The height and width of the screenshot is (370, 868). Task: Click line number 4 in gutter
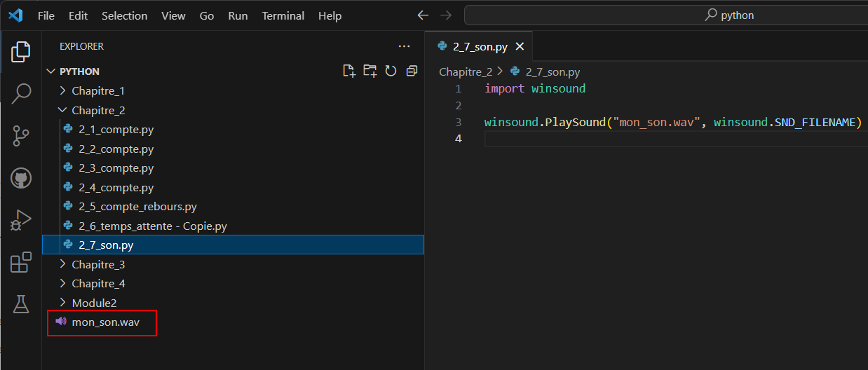458,139
